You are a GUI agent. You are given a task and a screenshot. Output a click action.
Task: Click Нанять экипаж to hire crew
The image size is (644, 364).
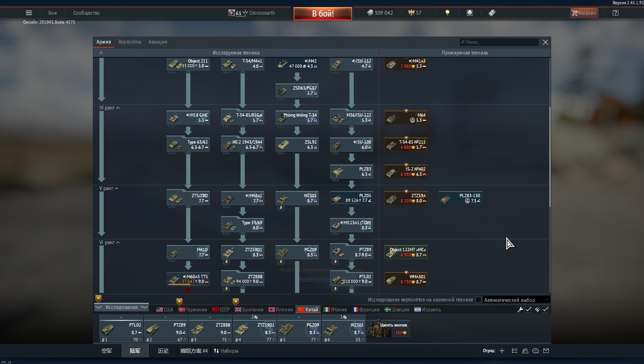pyautogui.click(x=388, y=328)
